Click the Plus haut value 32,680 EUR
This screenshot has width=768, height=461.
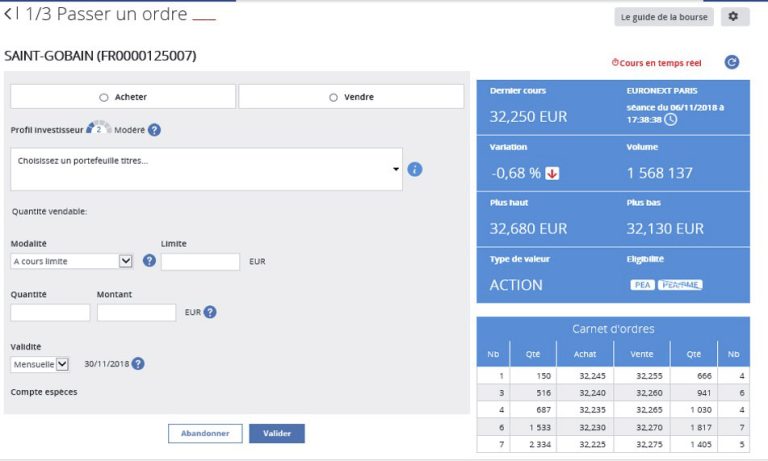(x=528, y=229)
